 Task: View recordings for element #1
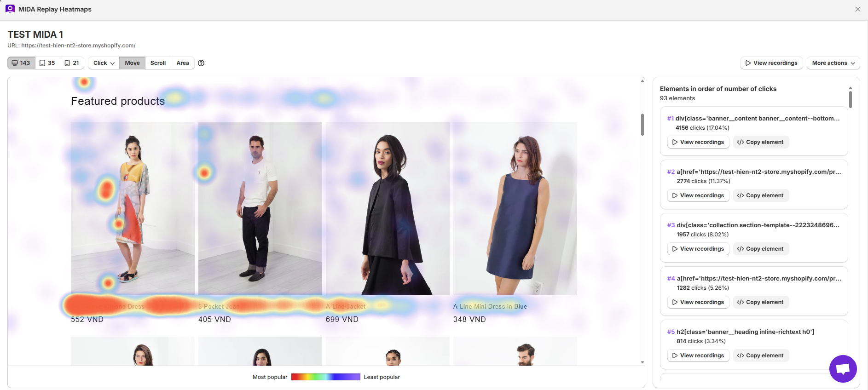point(698,142)
